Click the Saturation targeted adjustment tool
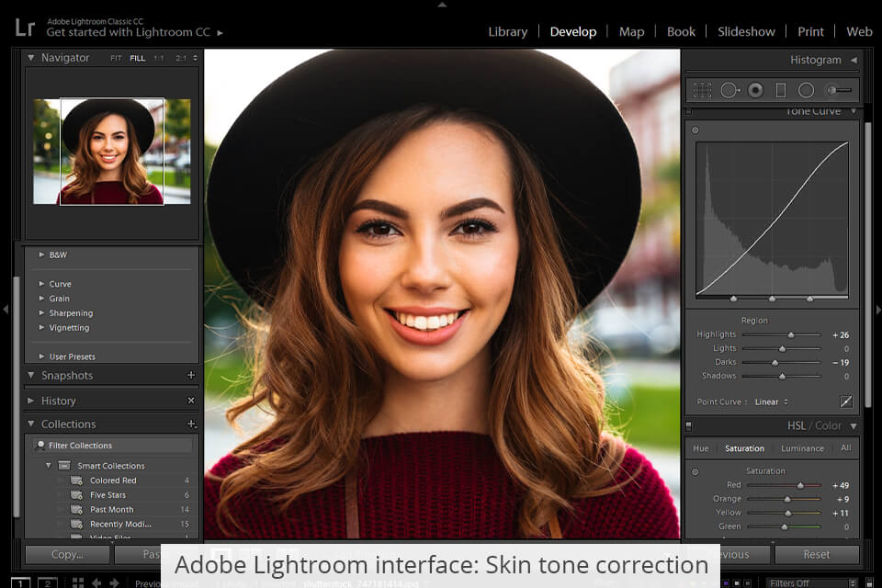The height and width of the screenshot is (588, 882). click(x=695, y=471)
